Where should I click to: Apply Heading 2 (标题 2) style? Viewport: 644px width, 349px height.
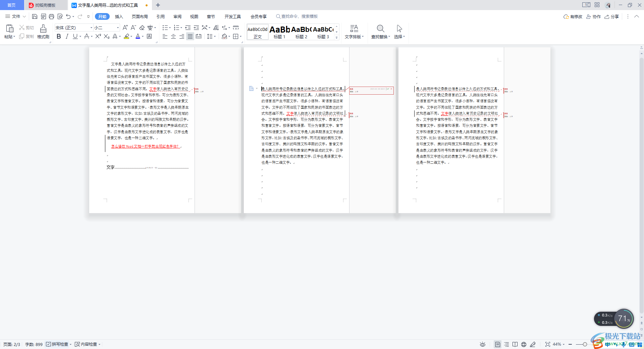click(302, 32)
